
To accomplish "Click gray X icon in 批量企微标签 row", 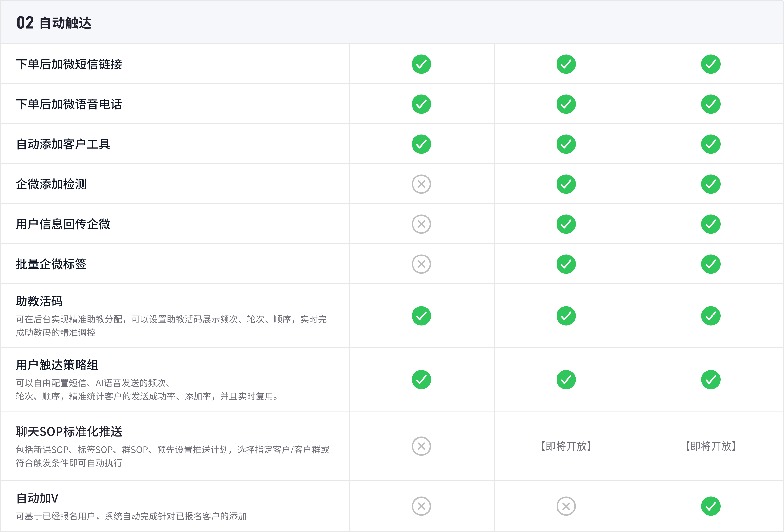I will coord(421,264).
